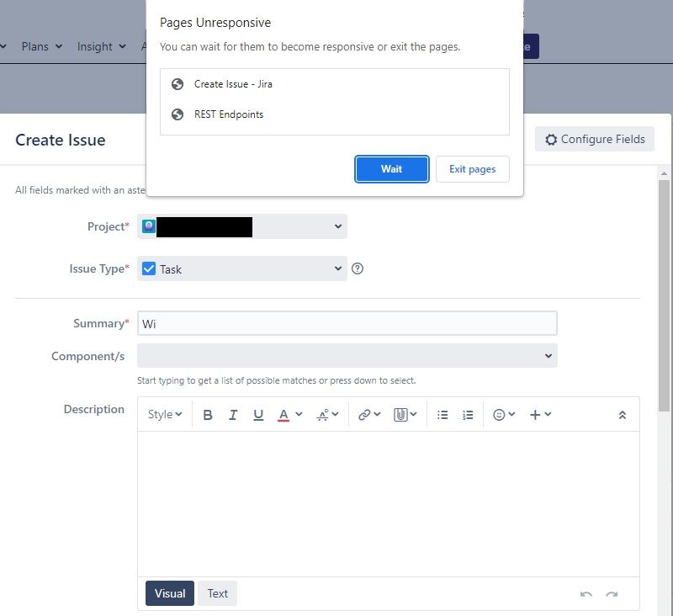Open the Issue Type dropdown
The width and height of the screenshot is (673, 616).
[242, 268]
